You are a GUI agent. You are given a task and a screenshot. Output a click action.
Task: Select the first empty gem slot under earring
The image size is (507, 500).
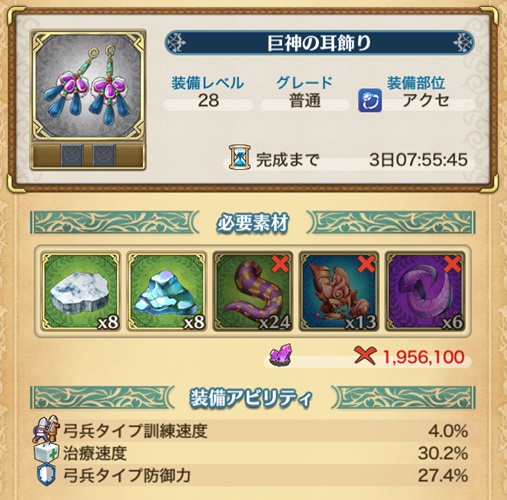(72, 155)
